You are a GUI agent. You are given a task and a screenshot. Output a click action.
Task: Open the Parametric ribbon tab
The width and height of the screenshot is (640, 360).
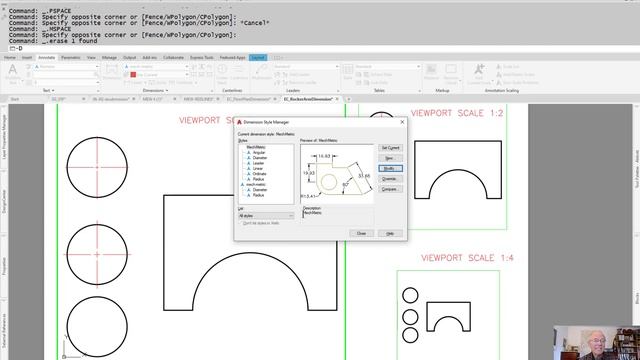click(x=71, y=58)
